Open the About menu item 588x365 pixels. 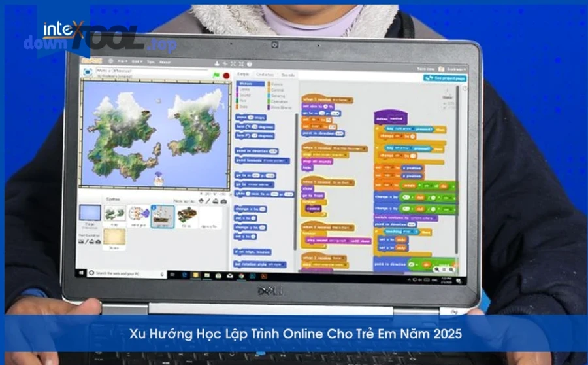click(165, 62)
